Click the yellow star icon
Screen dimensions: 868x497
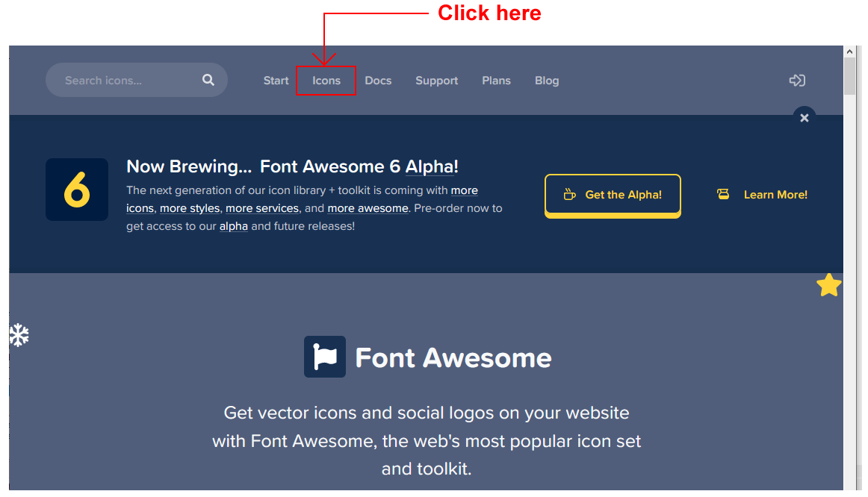click(x=828, y=285)
